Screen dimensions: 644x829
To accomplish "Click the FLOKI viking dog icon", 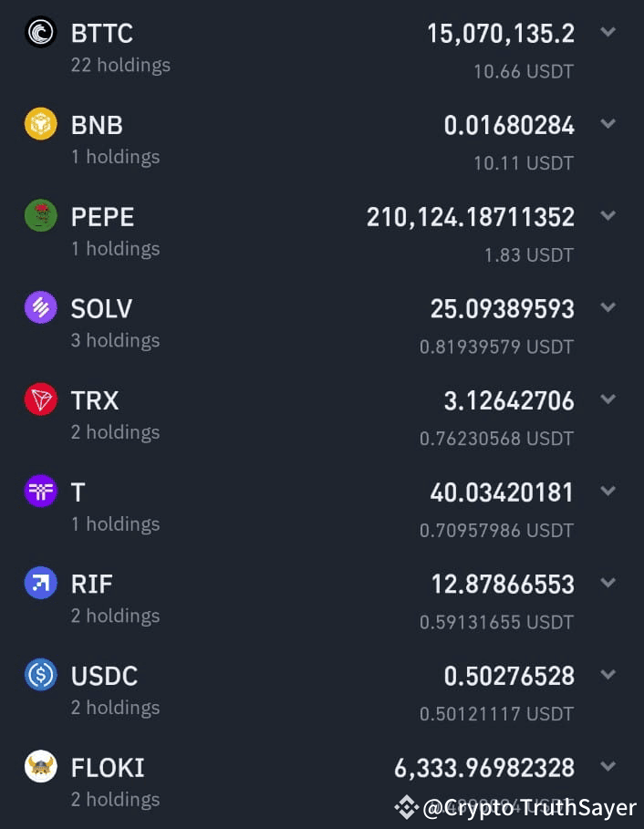I will point(38,767).
